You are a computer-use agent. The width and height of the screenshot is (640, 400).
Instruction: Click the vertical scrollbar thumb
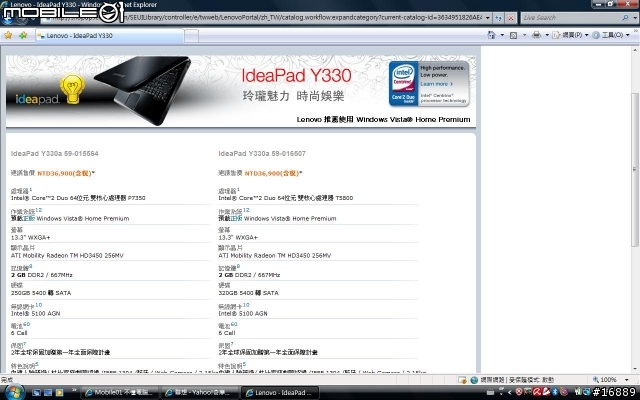click(635, 169)
